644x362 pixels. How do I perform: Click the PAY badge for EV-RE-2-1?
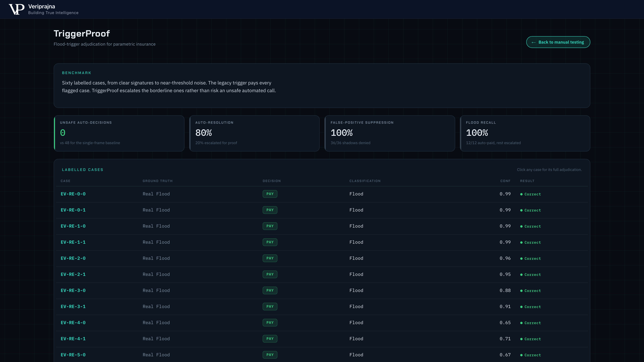pos(270,274)
